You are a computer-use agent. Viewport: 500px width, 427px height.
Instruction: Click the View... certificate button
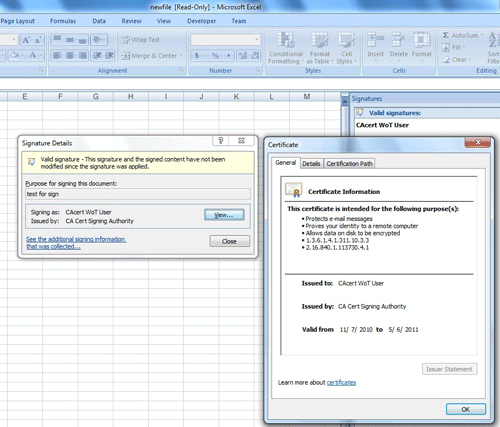click(x=224, y=215)
